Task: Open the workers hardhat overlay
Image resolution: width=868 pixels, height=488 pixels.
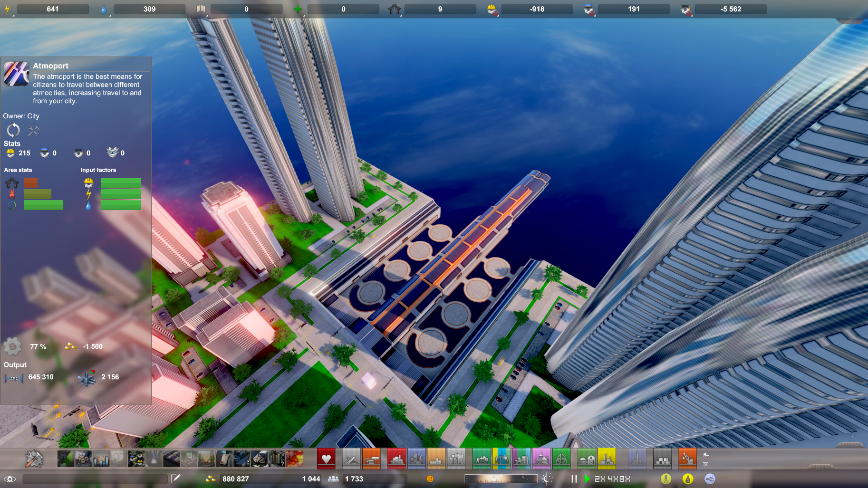Action: click(x=136, y=459)
